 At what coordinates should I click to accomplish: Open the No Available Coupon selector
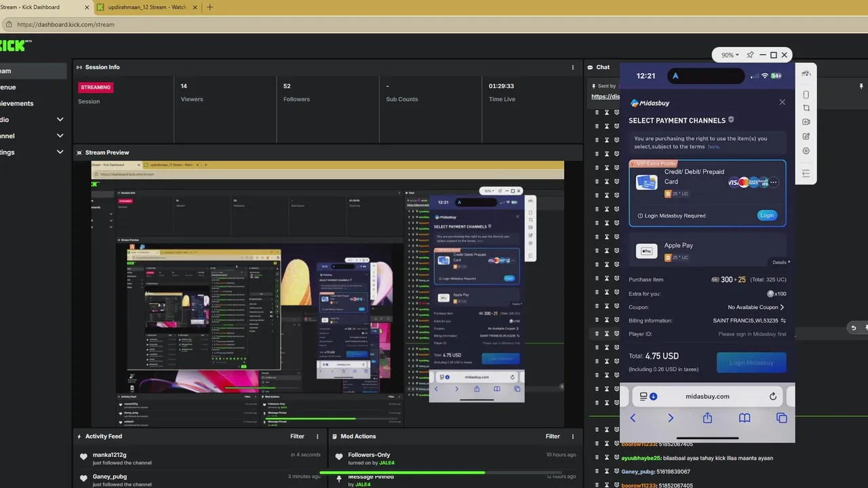(x=755, y=307)
